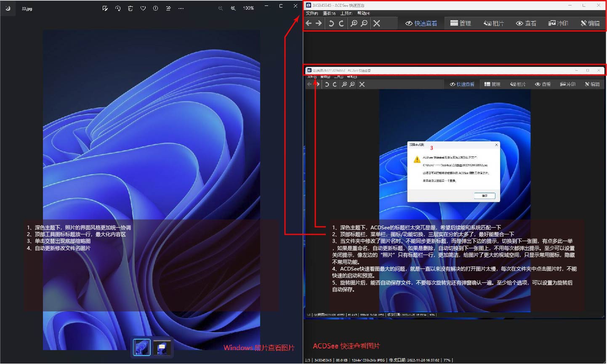Click 77% zoom value in bottom status bar
The height and width of the screenshot is (364, 607).
tap(447, 360)
